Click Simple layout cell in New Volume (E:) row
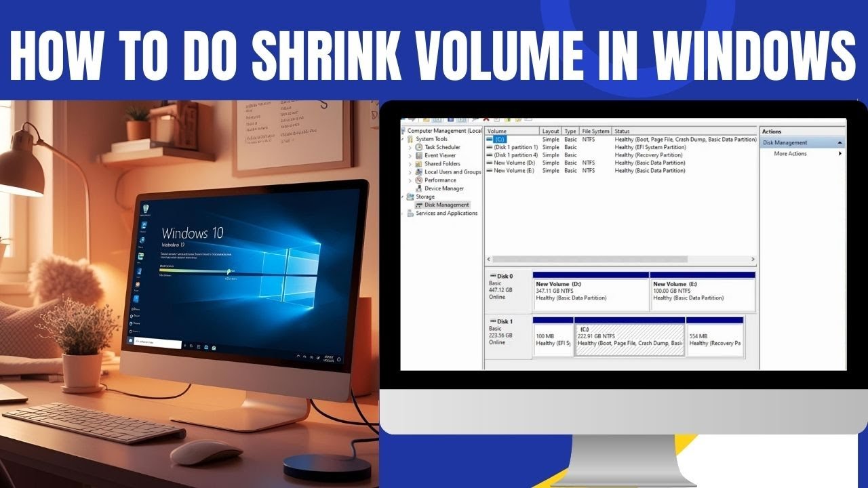The width and height of the screenshot is (868, 488). [x=551, y=171]
